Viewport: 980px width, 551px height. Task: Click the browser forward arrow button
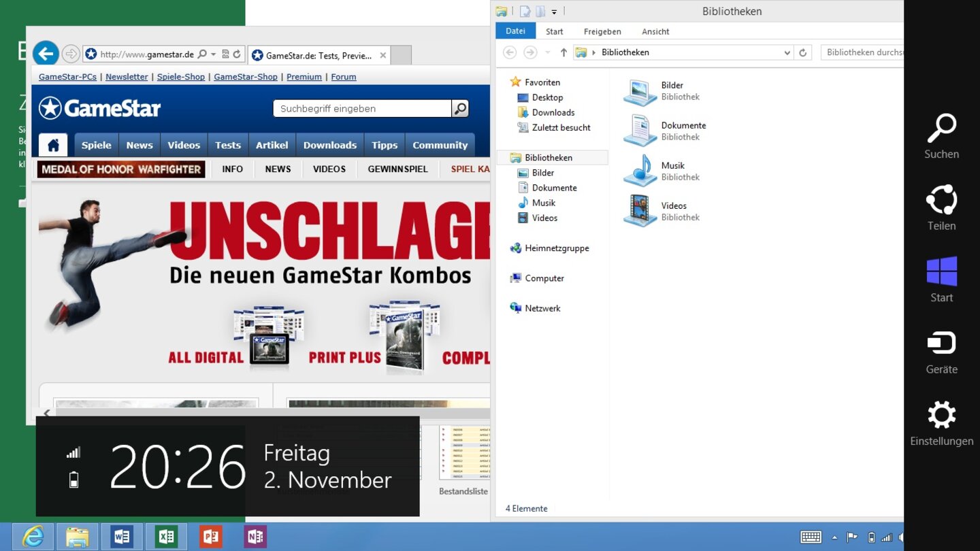coord(70,54)
